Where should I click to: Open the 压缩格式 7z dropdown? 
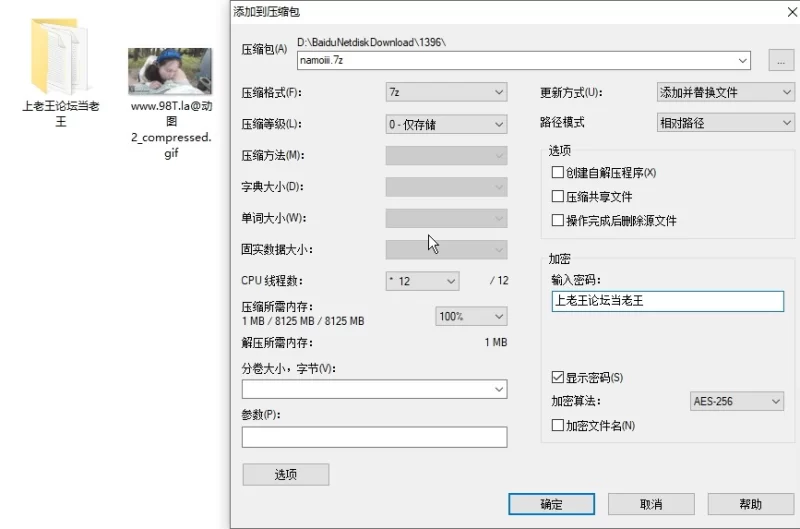click(446, 92)
